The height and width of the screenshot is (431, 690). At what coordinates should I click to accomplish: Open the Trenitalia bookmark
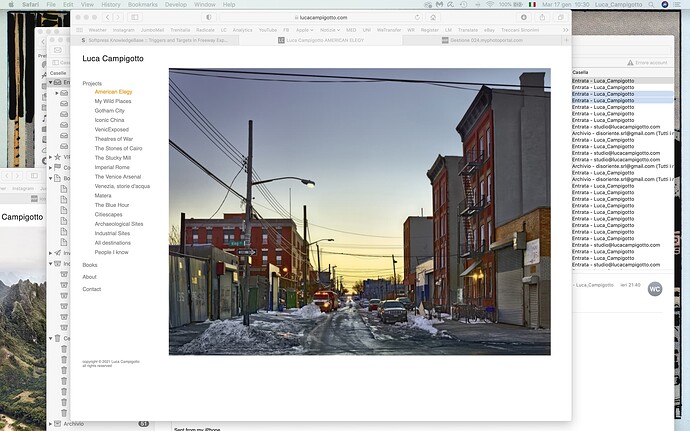pos(180,30)
